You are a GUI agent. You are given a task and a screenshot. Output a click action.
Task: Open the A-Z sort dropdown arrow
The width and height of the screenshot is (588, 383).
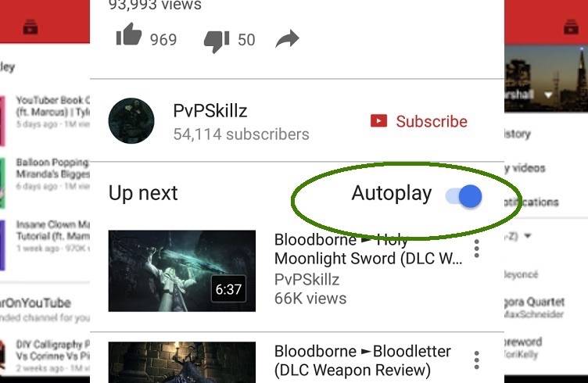528,236
